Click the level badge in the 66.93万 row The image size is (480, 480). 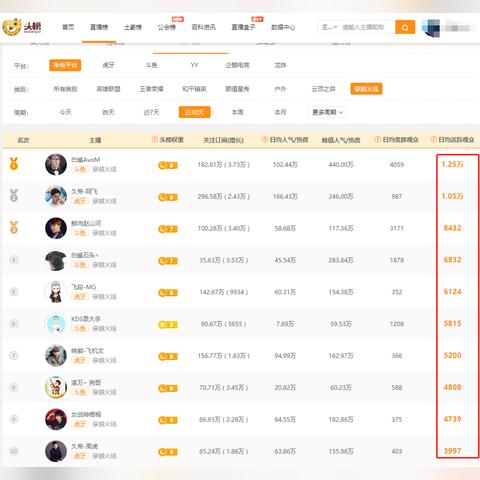[x=168, y=420]
